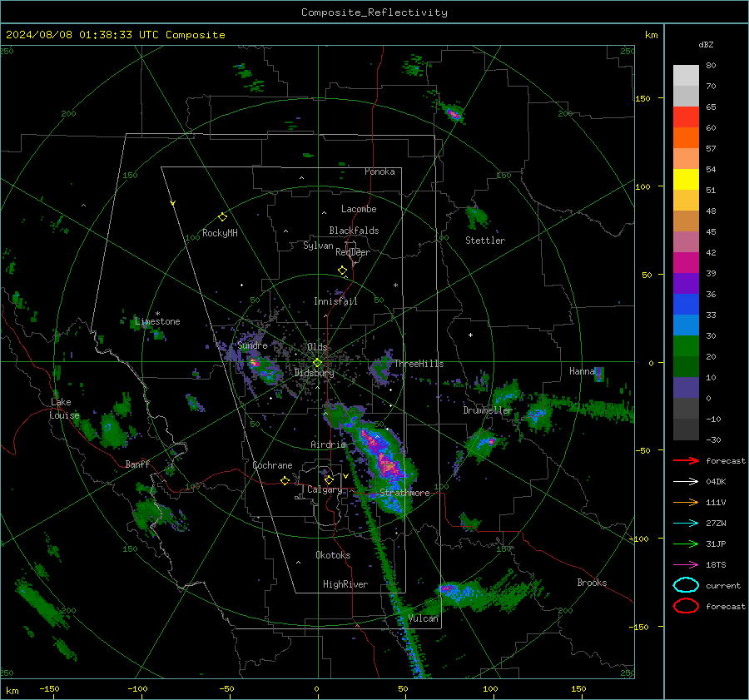Click the Calgary city label
Viewport: 749px width, 700px height.
point(325,489)
